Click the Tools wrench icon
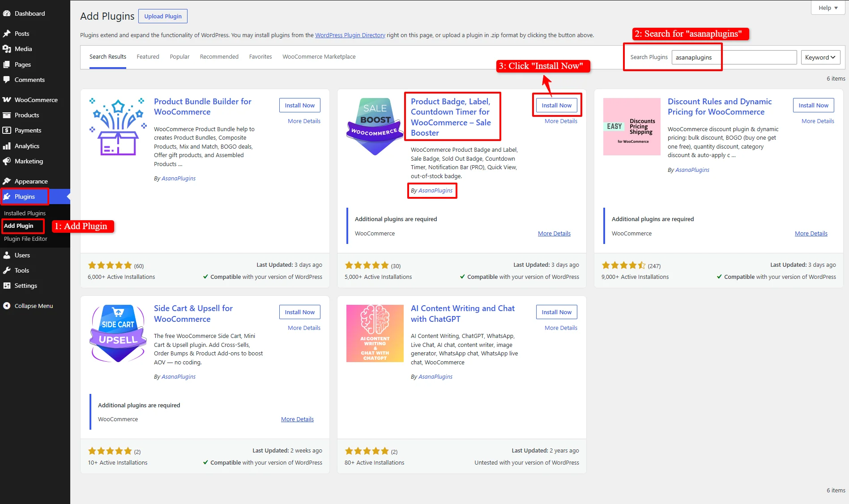This screenshot has width=849, height=504. (x=7, y=270)
